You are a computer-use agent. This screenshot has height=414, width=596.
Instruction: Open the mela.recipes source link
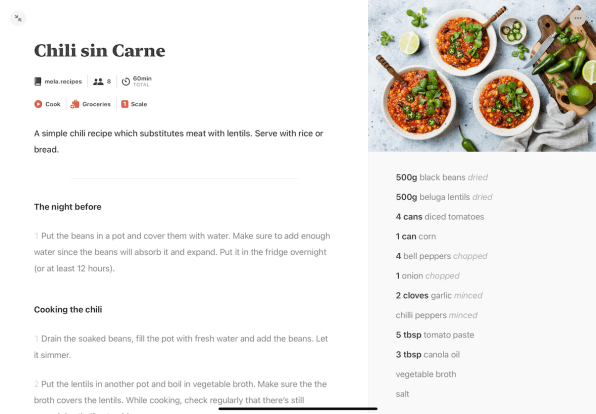63,81
